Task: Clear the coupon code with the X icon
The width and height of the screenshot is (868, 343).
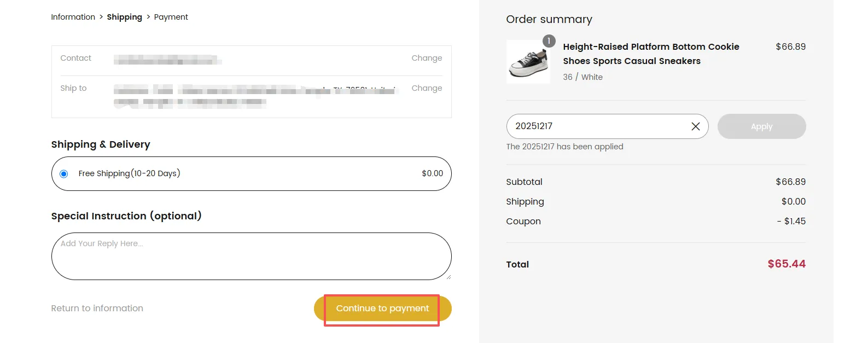Action: [x=695, y=126]
